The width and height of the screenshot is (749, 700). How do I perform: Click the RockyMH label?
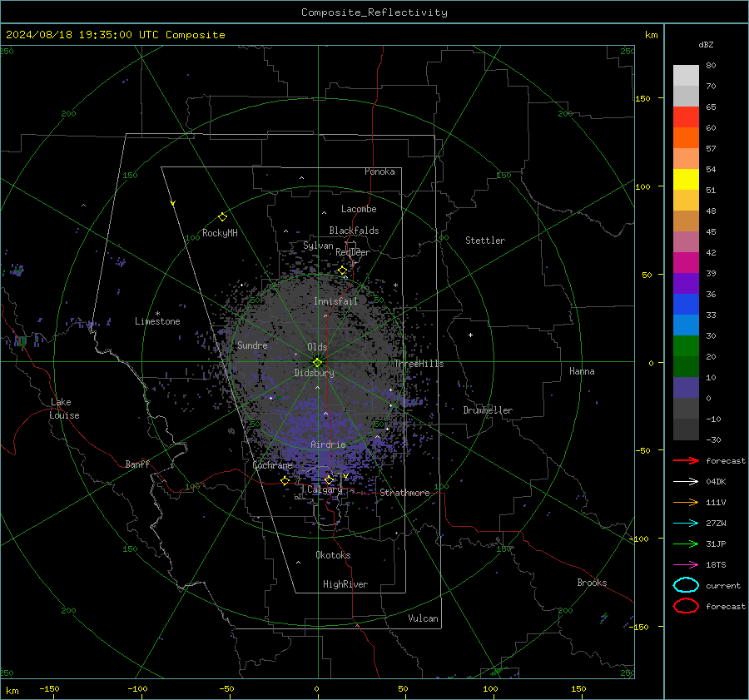coord(220,233)
